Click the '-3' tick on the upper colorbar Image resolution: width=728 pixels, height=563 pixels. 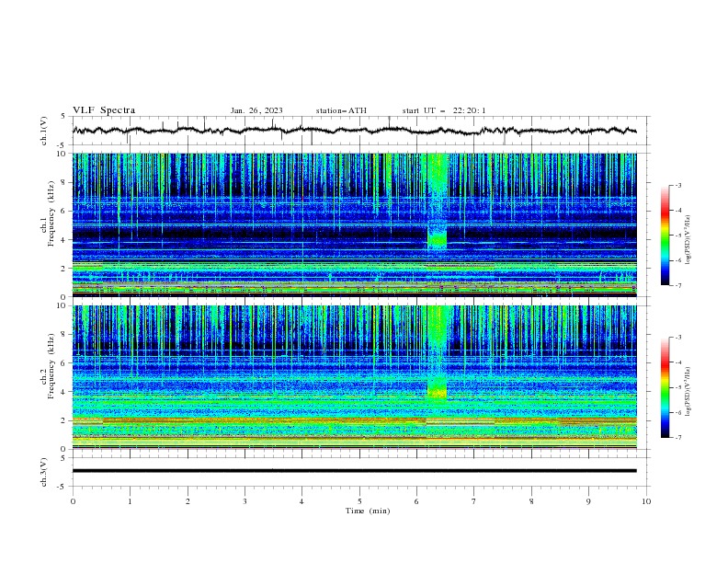(x=677, y=185)
